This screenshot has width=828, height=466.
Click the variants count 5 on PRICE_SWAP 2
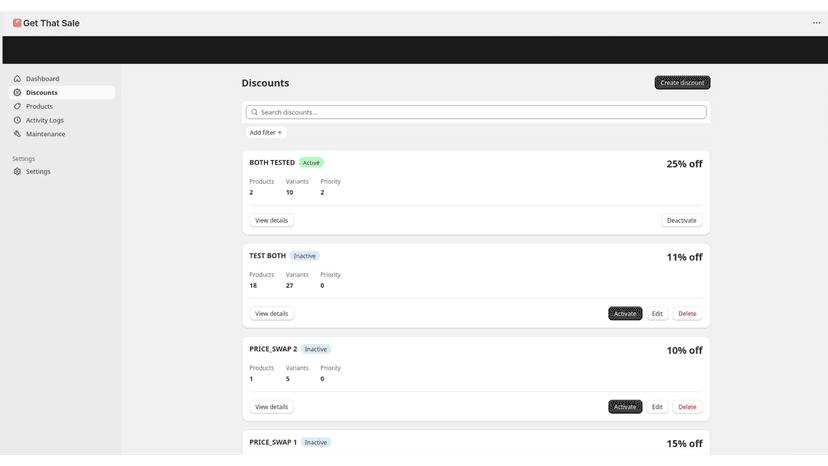(288, 379)
